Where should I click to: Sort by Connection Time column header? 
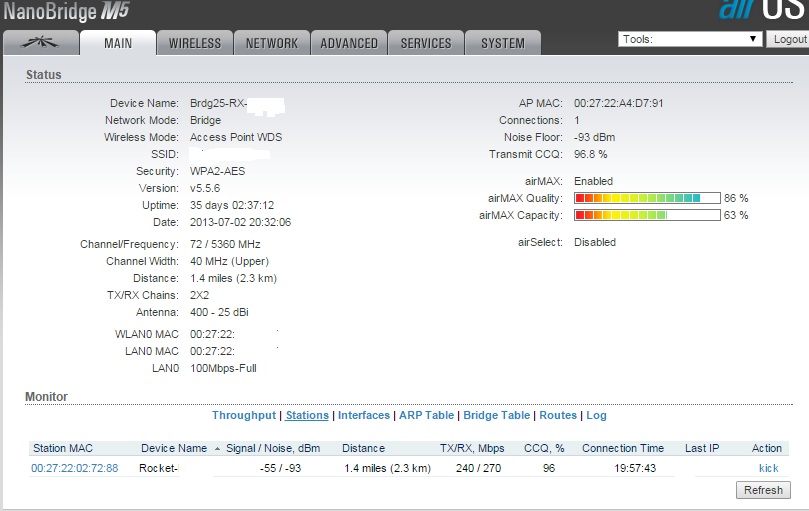tap(623, 448)
